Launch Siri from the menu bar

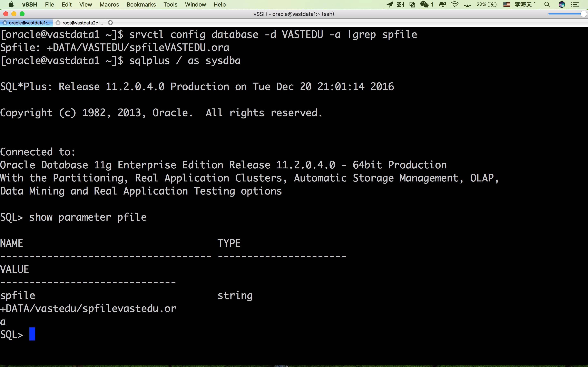click(561, 4)
